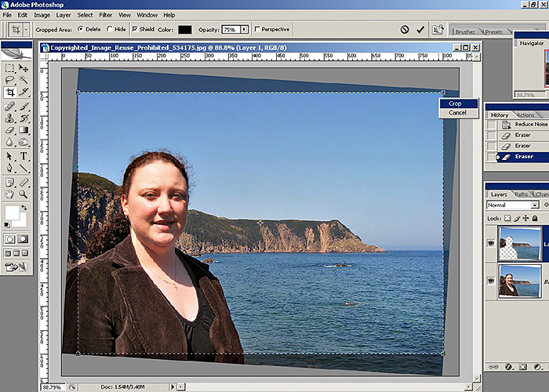This screenshot has width=549, height=392.
Task: Switch to Quick Mask Mode
Action: pyautogui.click(x=23, y=239)
